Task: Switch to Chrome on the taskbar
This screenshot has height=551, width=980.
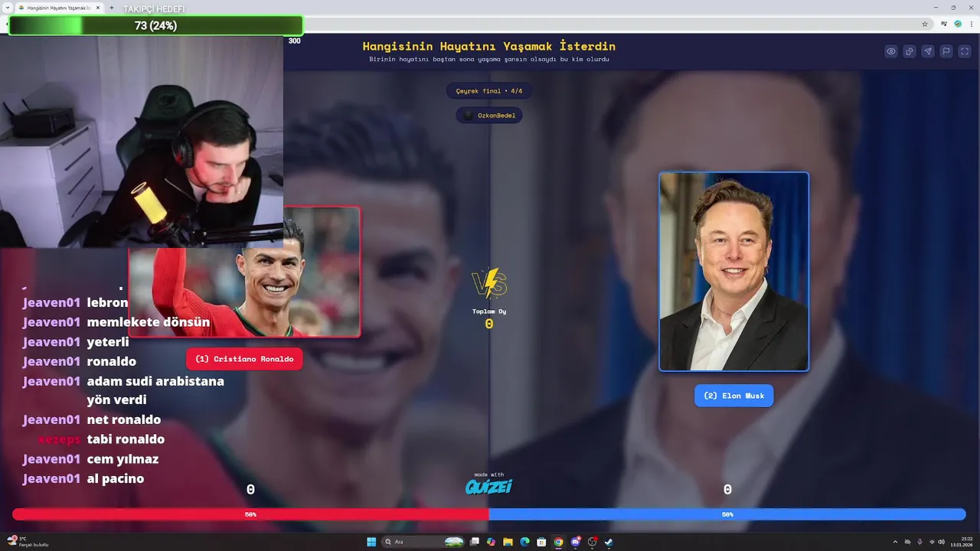Action: point(558,542)
